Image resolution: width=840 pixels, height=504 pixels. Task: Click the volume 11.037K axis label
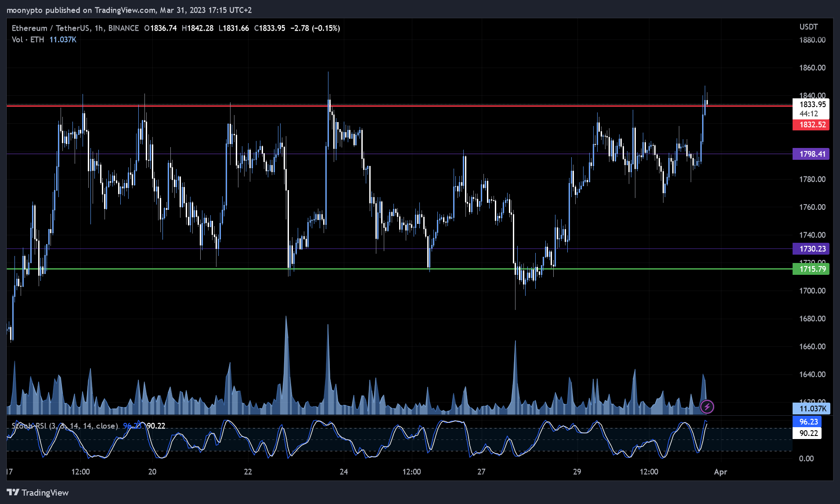click(x=811, y=409)
